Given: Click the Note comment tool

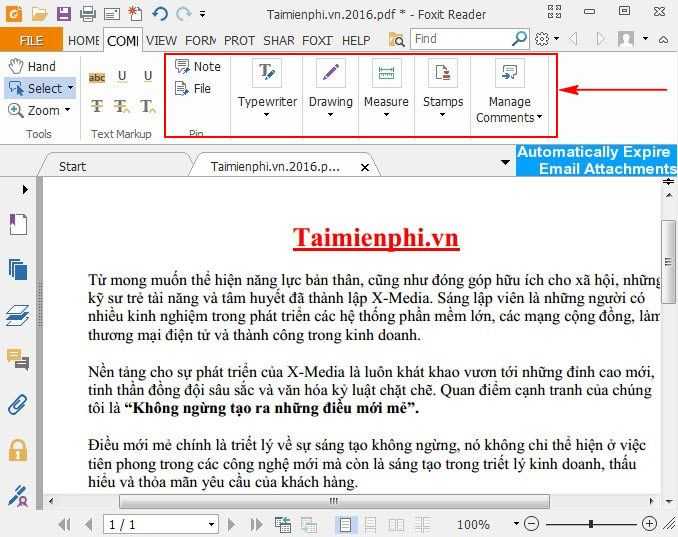Looking at the screenshot, I should tap(198, 67).
